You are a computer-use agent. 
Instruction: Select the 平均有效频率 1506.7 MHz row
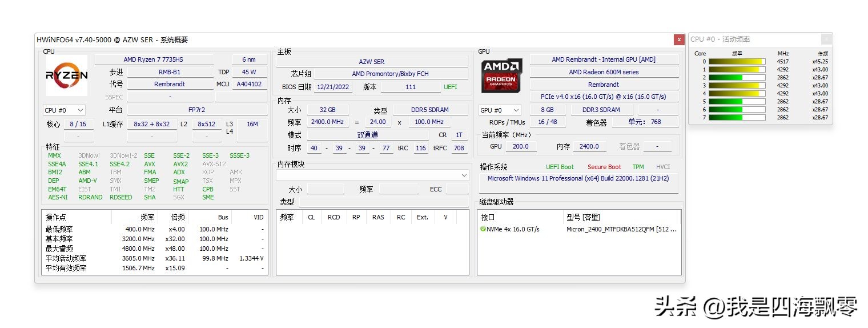[x=155, y=268]
